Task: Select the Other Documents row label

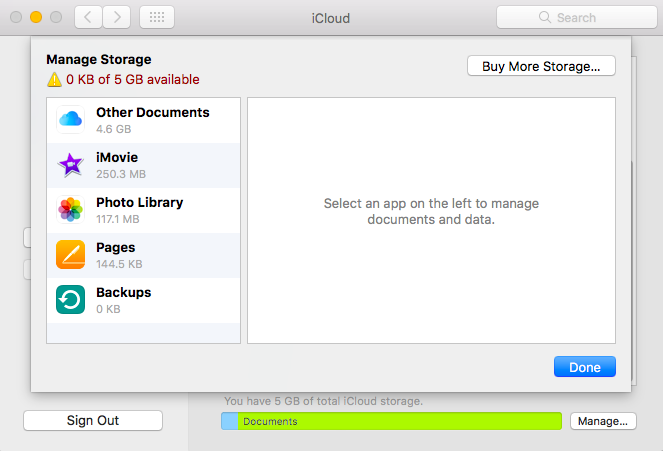Action: pos(153,112)
